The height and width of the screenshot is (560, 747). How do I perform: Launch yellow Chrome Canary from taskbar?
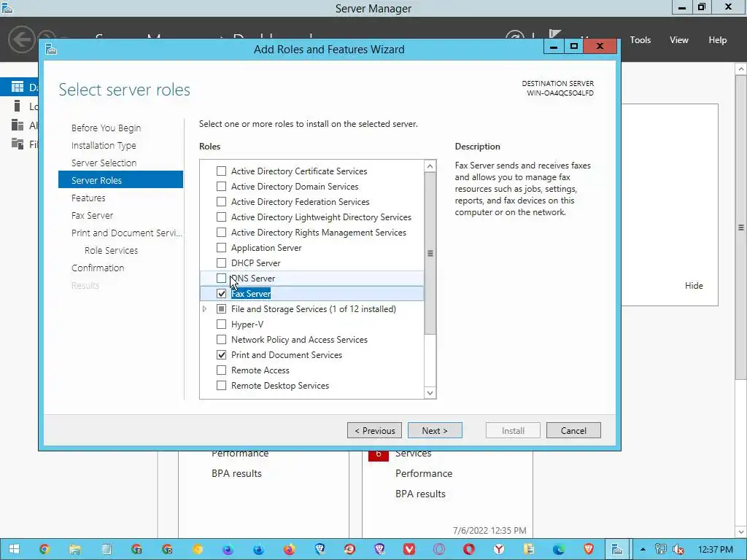(198, 549)
